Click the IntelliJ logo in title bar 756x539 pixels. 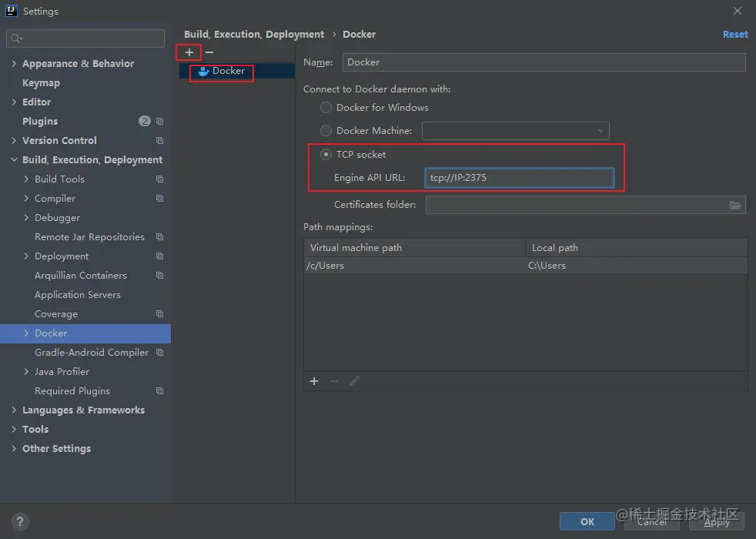tap(12, 11)
